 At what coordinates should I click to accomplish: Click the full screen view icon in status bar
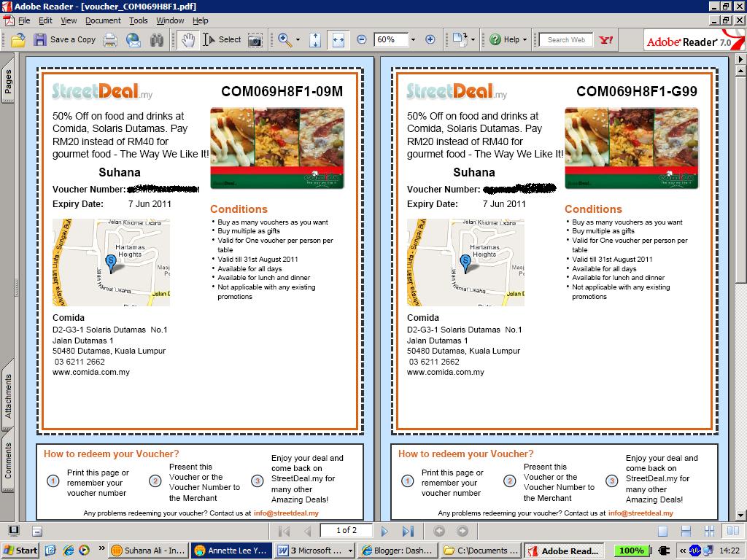[15, 531]
